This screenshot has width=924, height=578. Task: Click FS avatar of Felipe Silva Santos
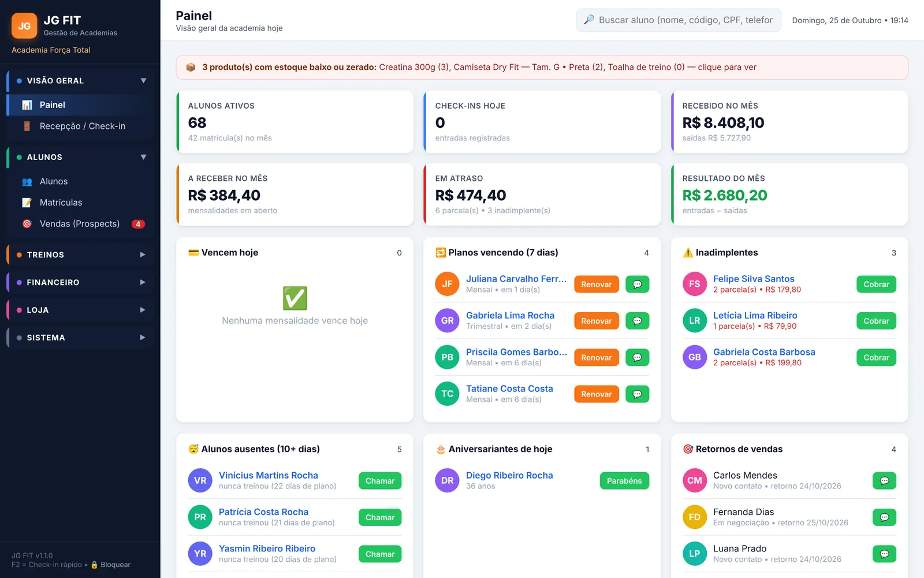(x=694, y=284)
